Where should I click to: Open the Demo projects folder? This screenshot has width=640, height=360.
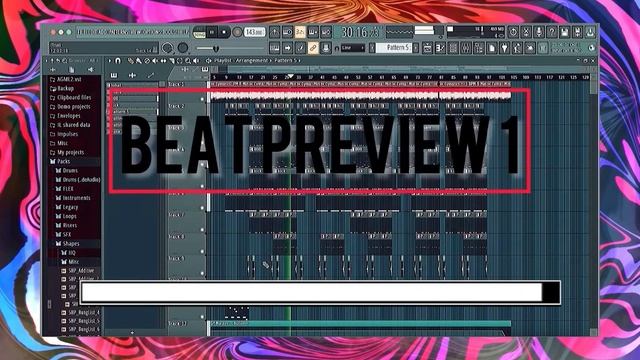click(70, 107)
